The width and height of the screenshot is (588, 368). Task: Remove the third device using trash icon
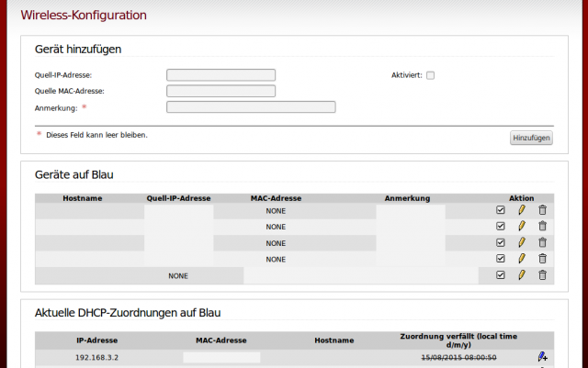[x=542, y=242]
